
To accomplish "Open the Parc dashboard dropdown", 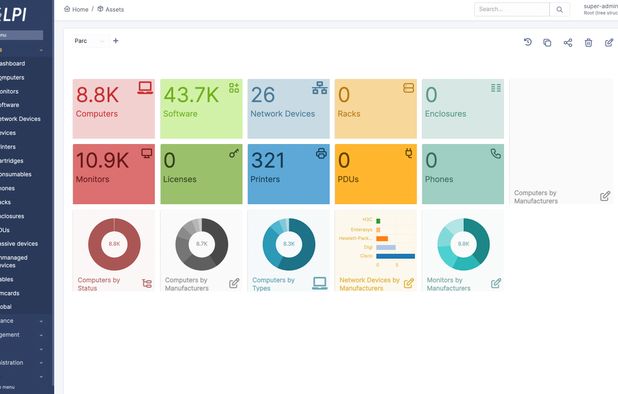I will coord(89,41).
